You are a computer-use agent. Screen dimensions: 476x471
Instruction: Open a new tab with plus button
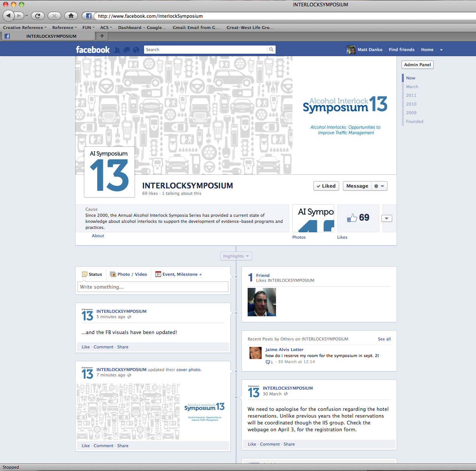click(x=102, y=36)
